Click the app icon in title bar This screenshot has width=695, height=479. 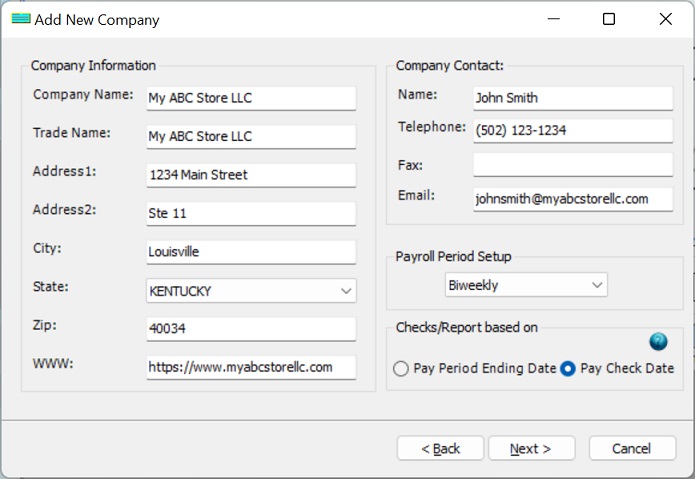pyautogui.click(x=20, y=19)
